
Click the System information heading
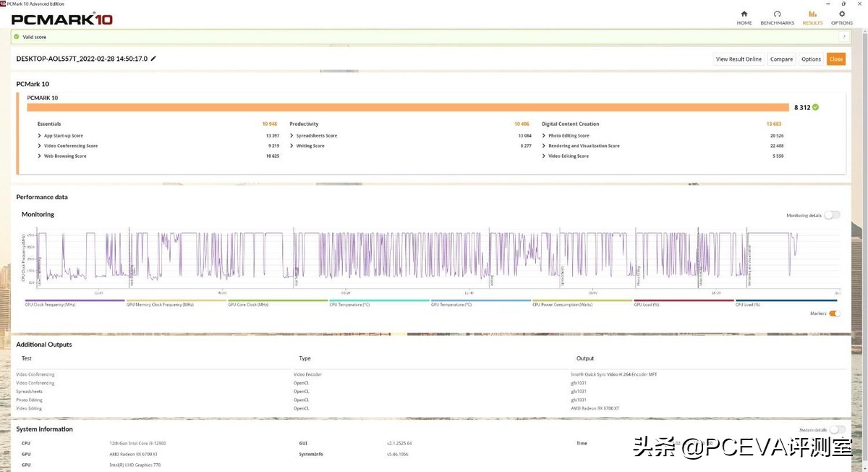(44, 429)
